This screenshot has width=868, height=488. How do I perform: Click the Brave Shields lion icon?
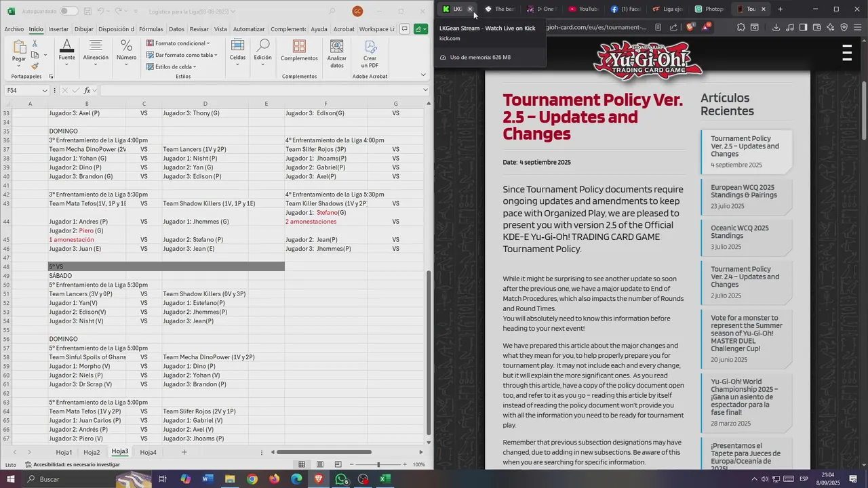coord(690,27)
